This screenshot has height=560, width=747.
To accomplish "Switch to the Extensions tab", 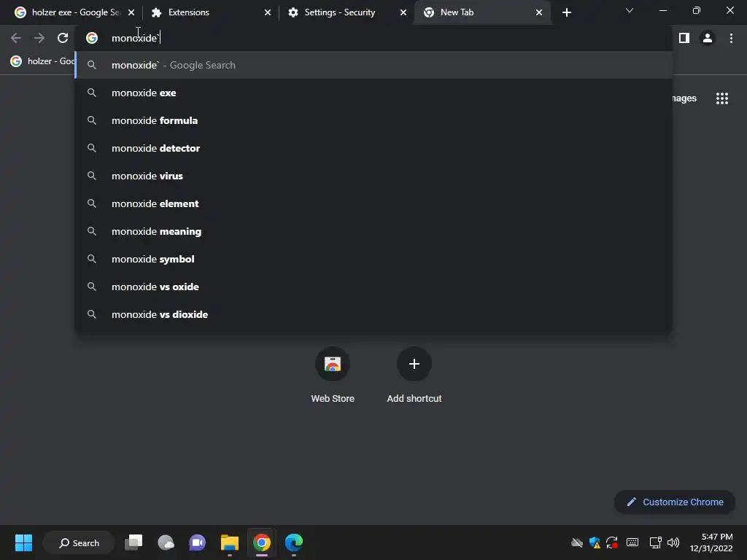I will [x=209, y=12].
